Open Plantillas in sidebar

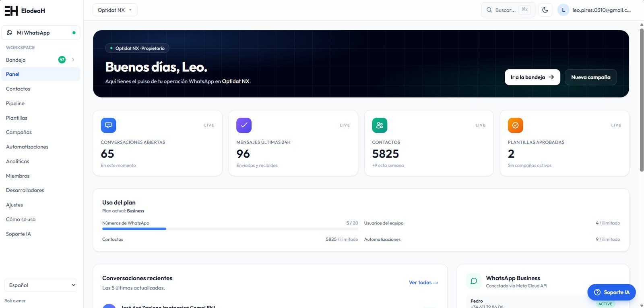tap(41, 118)
